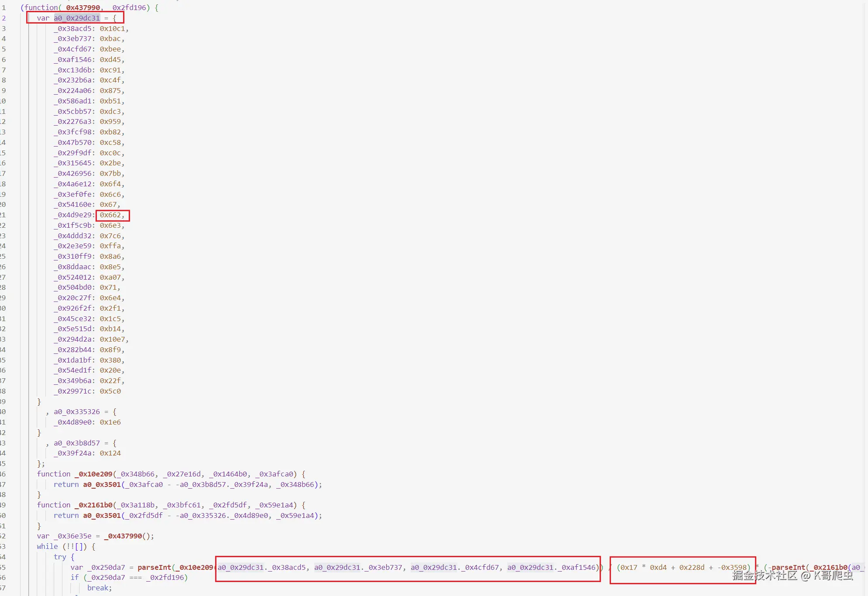868x596 pixels.
Task: Click the expression 0x17 * 0xd4
Action: pyautogui.click(x=644, y=567)
